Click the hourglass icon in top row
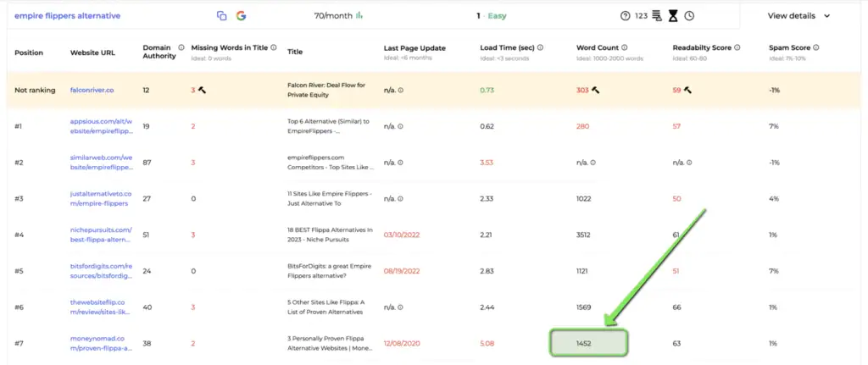The width and height of the screenshot is (868, 365). click(x=673, y=16)
